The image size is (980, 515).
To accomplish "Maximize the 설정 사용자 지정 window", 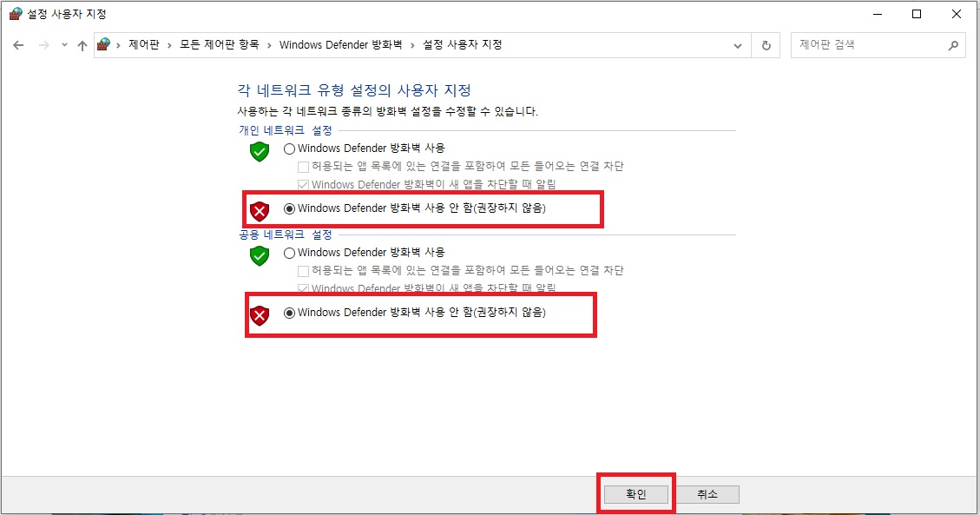I will click(917, 14).
